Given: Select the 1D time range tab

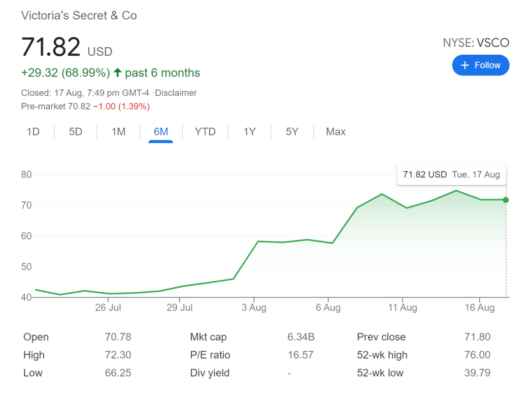Looking at the screenshot, I should (x=33, y=132).
